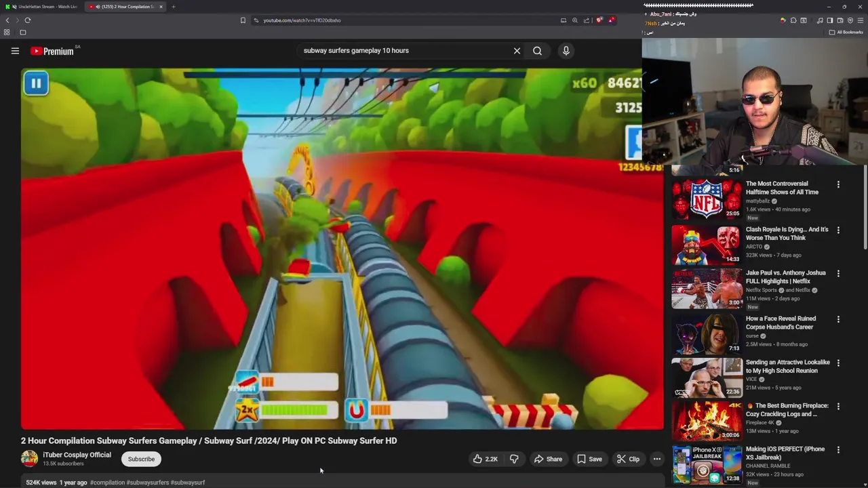Screen dimensions: 868x488
Task: Open the CHANNEL RAMBLE channel name
Action: (768, 466)
